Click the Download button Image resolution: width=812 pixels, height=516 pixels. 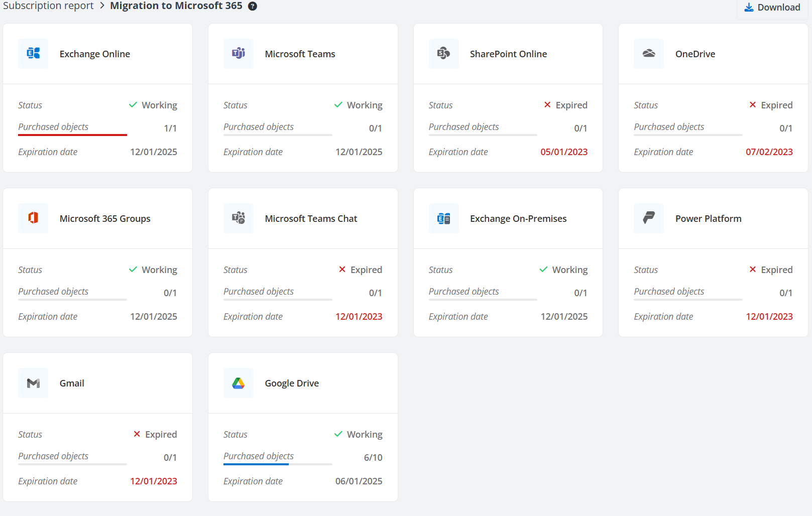click(772, 7)
